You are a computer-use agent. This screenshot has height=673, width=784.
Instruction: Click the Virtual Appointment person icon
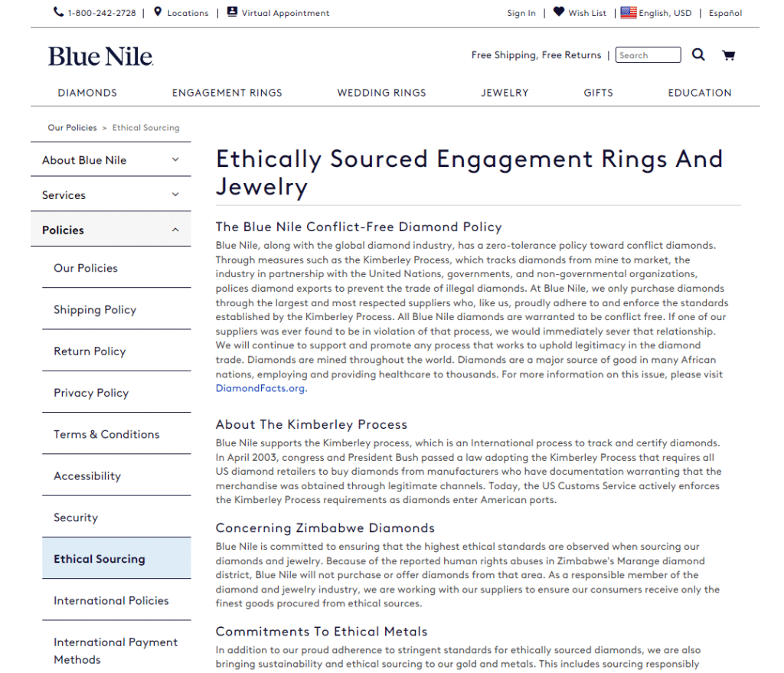tap(232, 11)
